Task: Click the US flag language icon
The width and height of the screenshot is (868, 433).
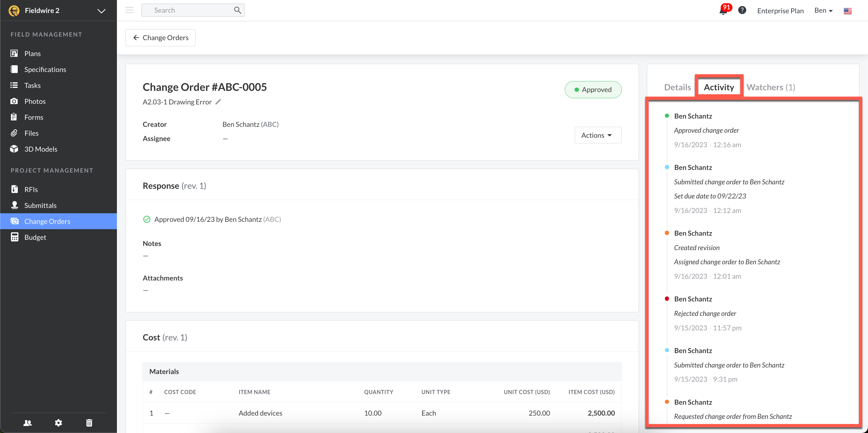Action: click(847, 11)
